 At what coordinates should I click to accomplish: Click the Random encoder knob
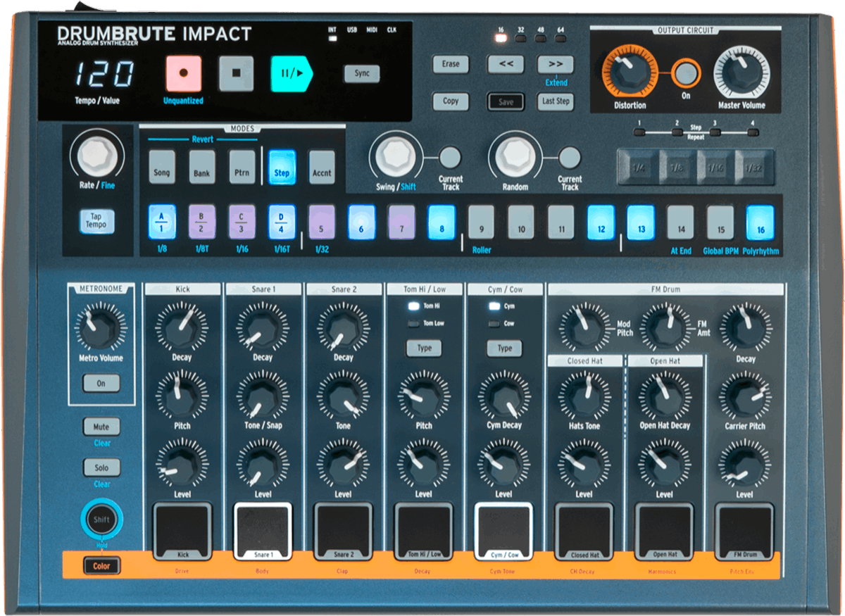point(515,157)
